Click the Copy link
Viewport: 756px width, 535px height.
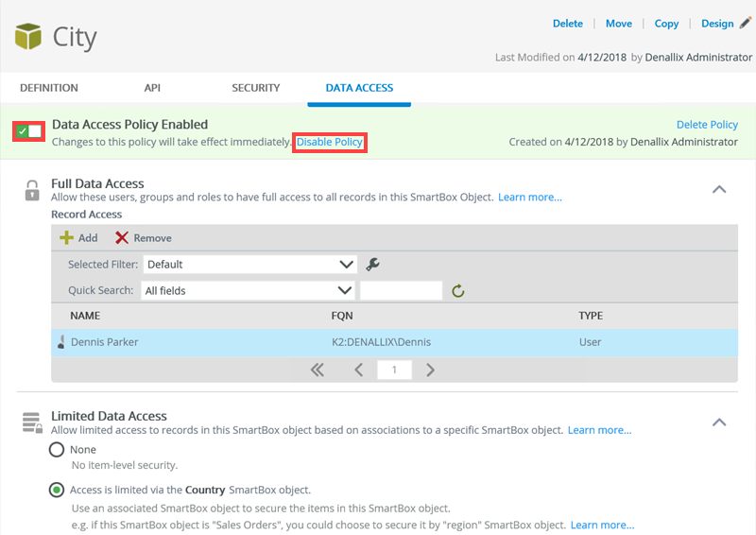click(x=666, y=24)
